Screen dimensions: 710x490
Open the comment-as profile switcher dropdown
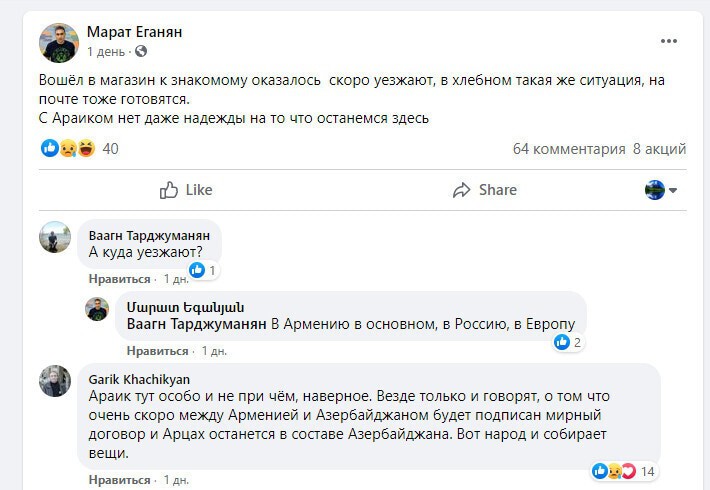pyautogui.click(x=662, y=189)
